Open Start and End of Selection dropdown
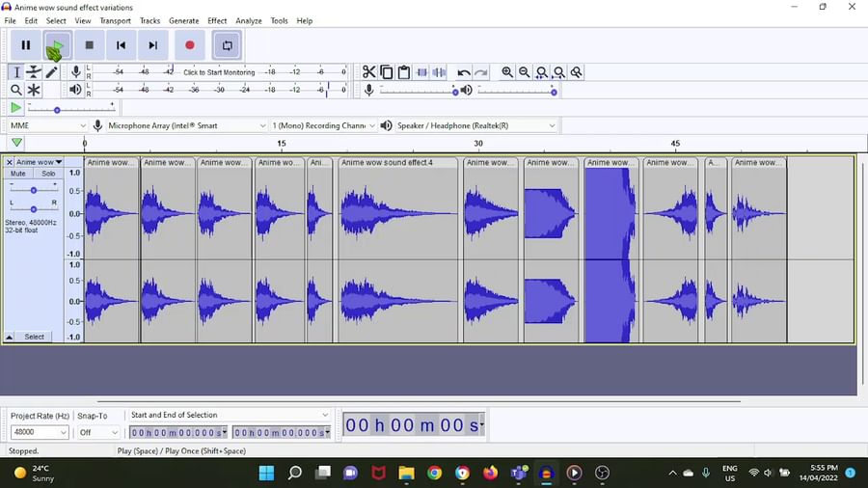The height and width of the screenshot is (488, 868). (x=229, y=415)
